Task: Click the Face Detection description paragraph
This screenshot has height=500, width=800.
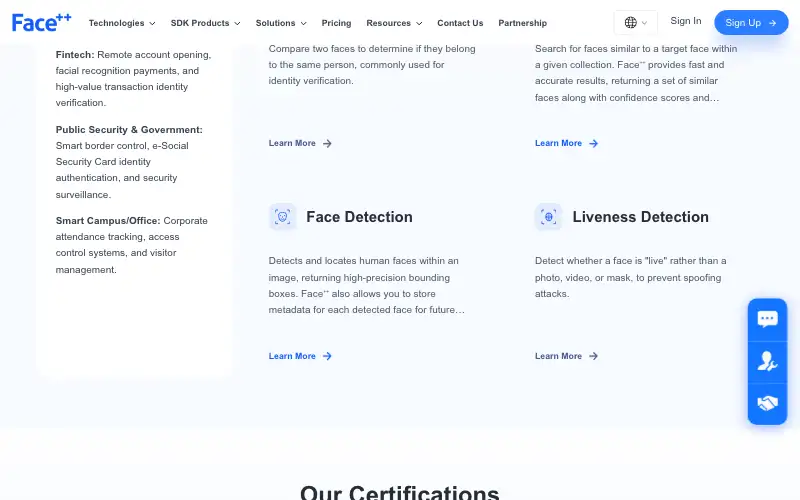Action: click(x=367, y=285)
